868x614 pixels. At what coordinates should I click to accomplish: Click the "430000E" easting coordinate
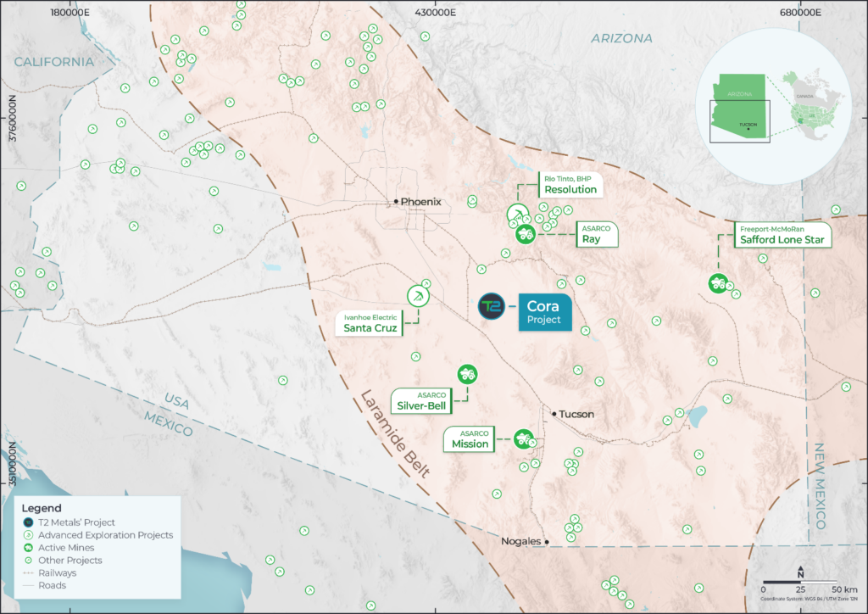click(435, 12)
